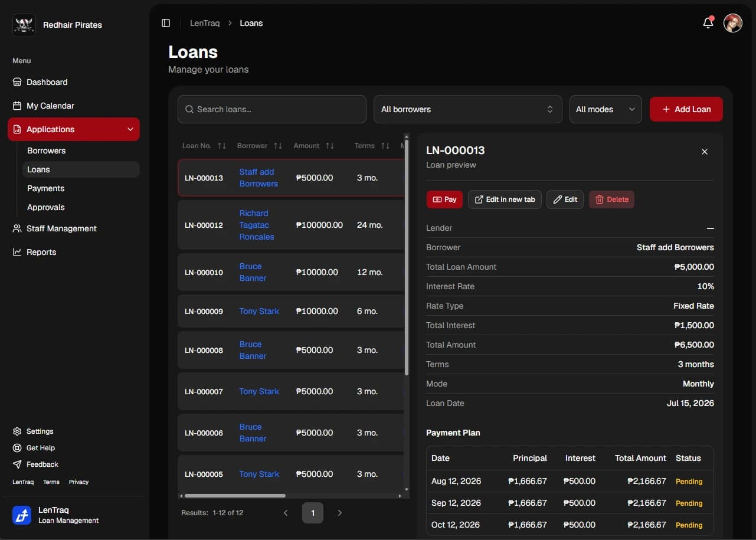
Task: Go to next results page arrow
Action: [x=339, y=513]
